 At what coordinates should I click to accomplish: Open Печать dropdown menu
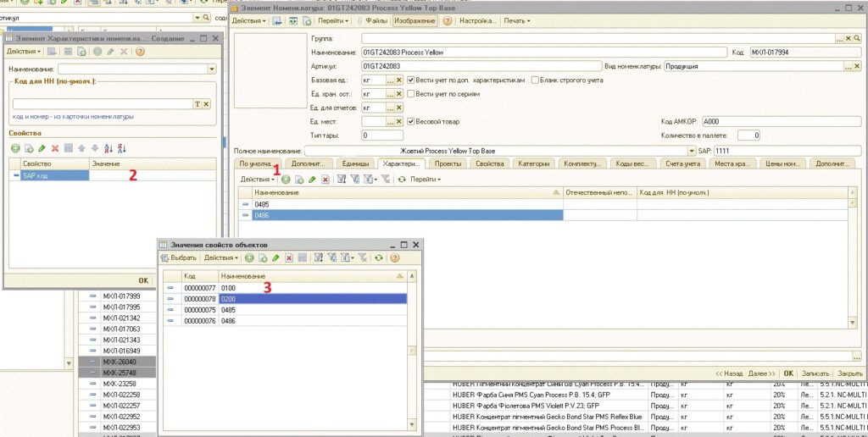click(x=516, y=20)
